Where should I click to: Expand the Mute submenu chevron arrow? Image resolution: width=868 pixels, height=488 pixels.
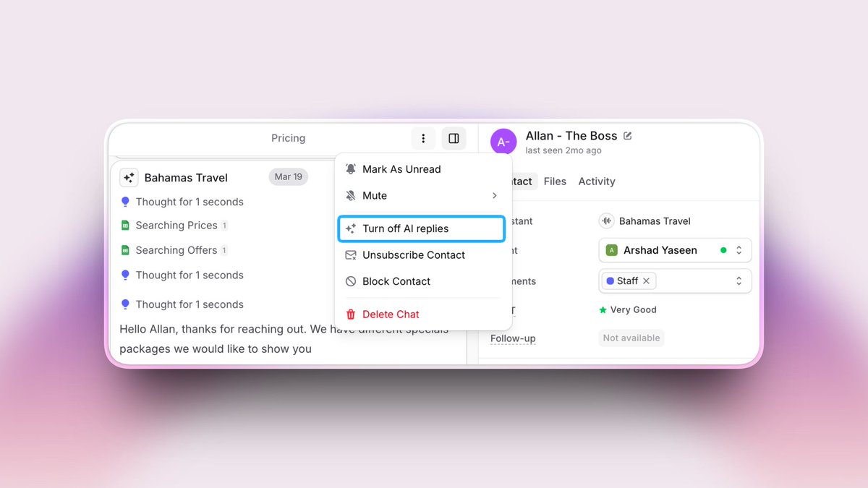pyautogui.click(x=495, y=196)
